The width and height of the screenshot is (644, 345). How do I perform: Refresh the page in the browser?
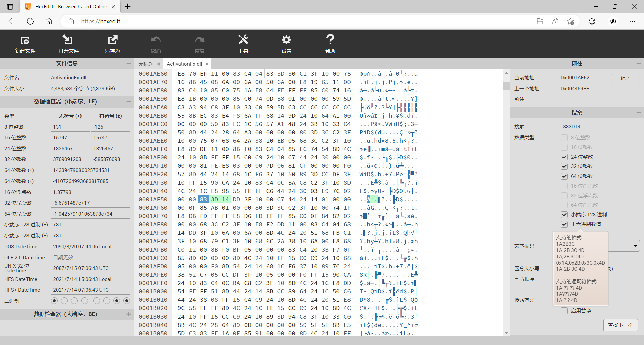(x=30, y=21)
